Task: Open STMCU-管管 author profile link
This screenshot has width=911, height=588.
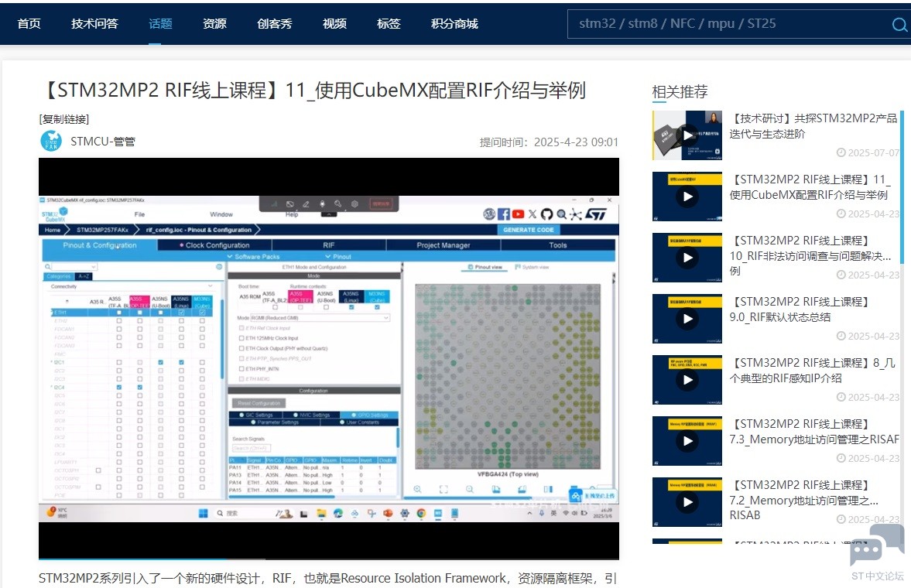Action: 103,141
